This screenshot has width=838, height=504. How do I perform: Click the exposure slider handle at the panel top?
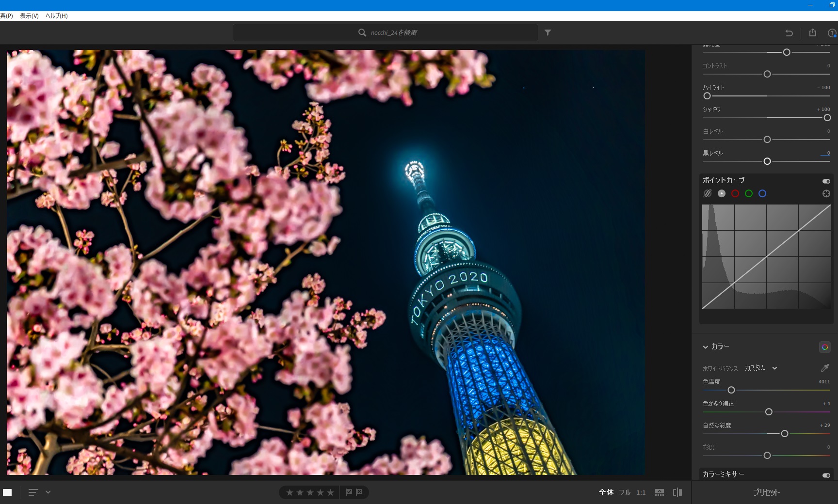[787, 52]
